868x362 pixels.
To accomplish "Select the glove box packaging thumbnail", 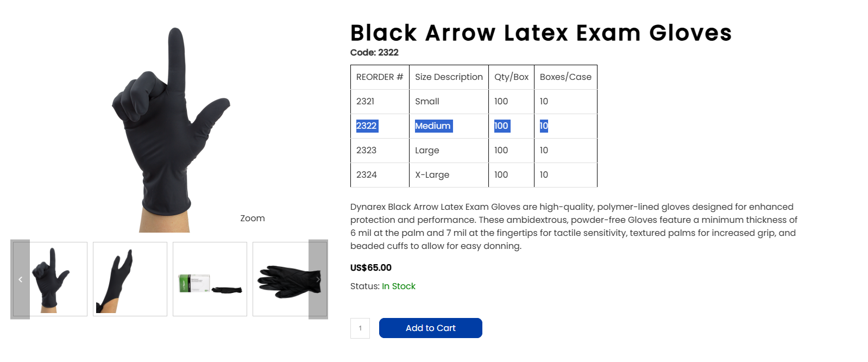I will point(210,279).
